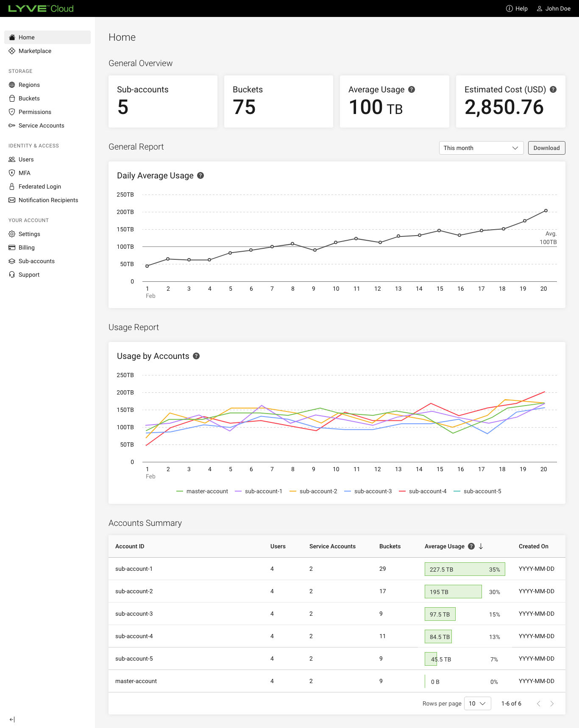Click the sort arrow on Average Usage column
Viewport: 579px width, 728px height.
[481, 546]
